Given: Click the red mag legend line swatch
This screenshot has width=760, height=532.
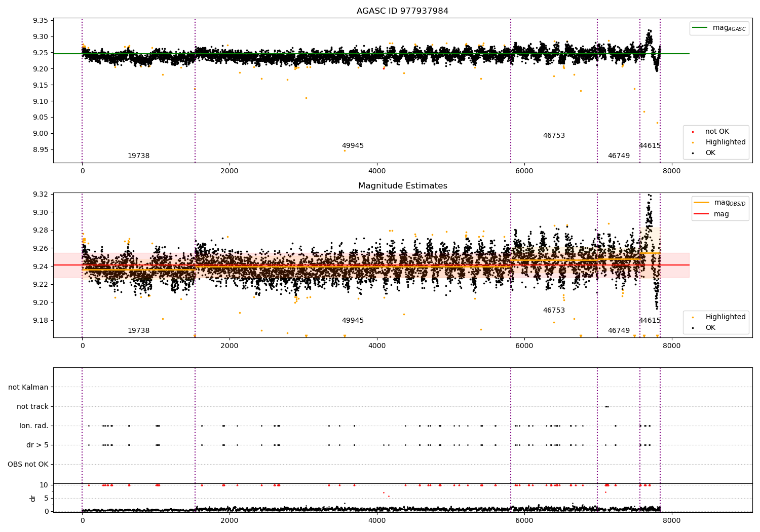Looking at the screenshot, I should 701,214.
